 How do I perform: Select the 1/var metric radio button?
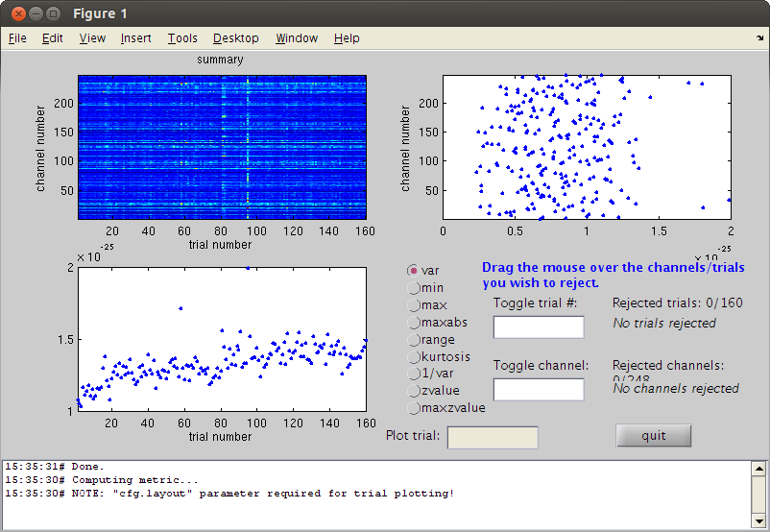[414, 374]
